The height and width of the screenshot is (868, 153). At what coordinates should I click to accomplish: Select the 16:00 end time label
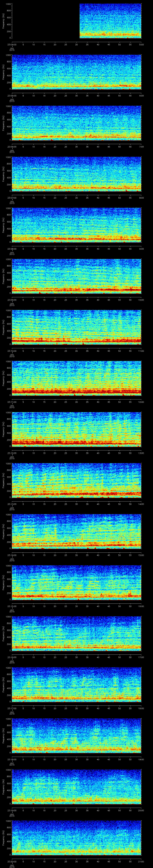pos(141,606)
